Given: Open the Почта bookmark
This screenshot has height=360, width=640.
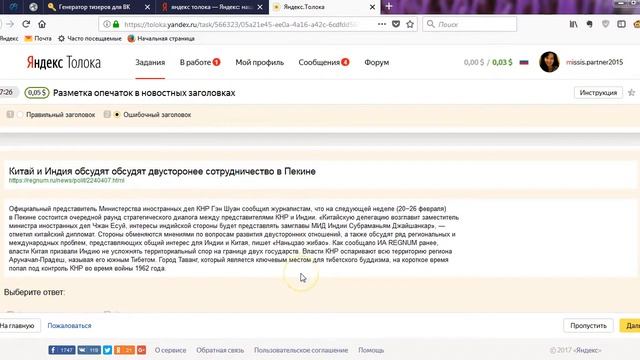Looking at the screenshot, I should [x=38, y=38].
